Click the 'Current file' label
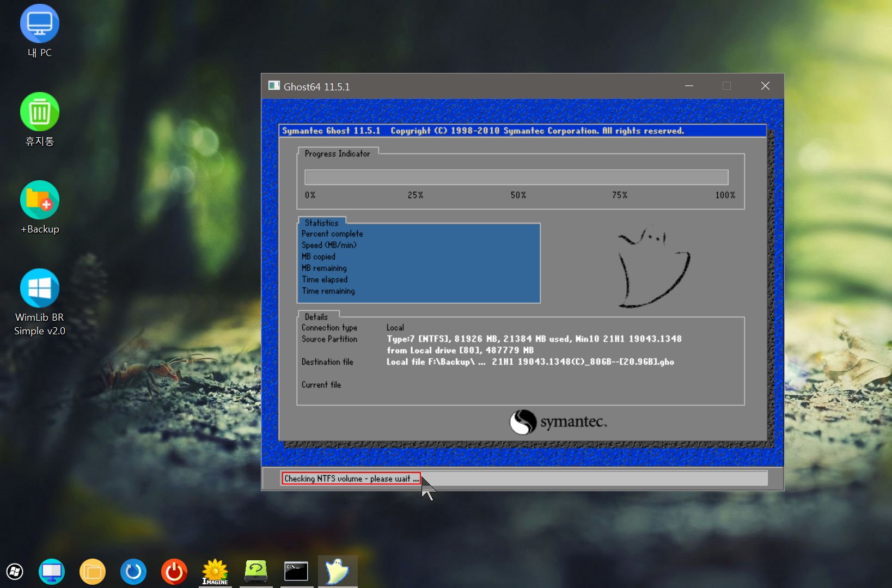 point(321,384)
